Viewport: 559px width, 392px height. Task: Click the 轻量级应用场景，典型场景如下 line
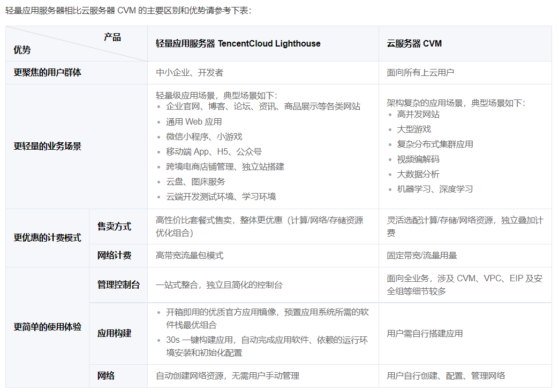pyautogui.click(x=217, y=95)
